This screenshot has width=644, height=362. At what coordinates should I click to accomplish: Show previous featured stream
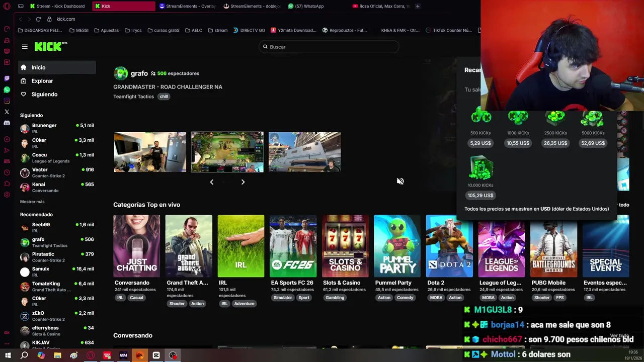tap(211, 182)
